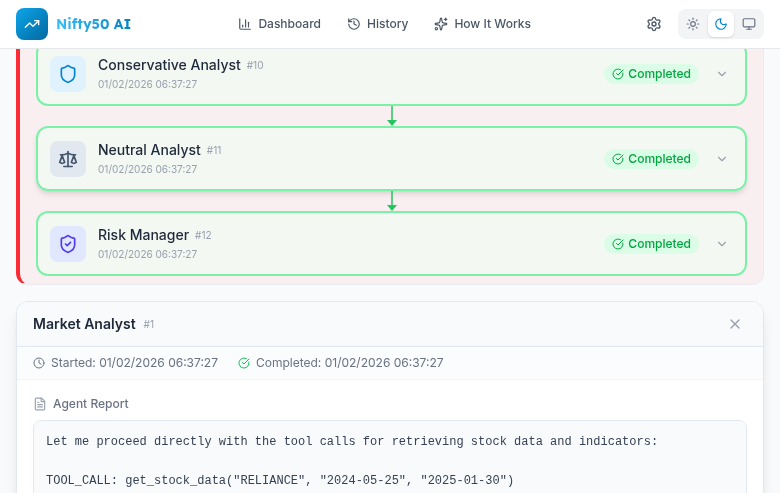Open the settings gear icon
Image resolution: width=780 pixels, height=493 pixels.
[654, 24]
